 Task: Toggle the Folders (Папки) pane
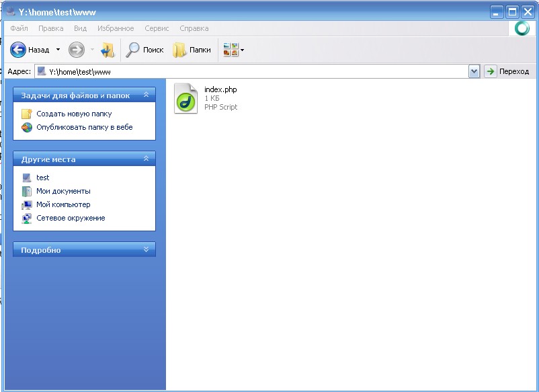(192, 50)
